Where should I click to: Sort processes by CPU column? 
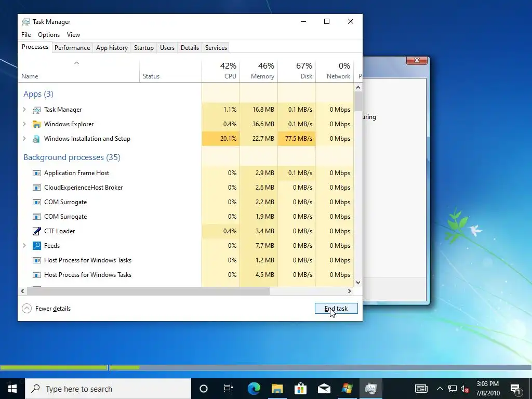(x=221, y=71)
